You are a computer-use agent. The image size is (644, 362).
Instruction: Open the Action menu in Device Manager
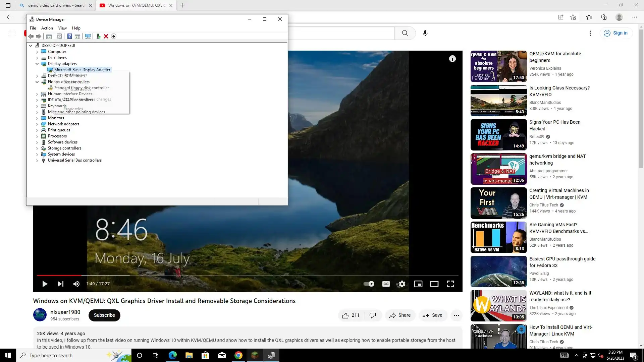tap(47, 28)
